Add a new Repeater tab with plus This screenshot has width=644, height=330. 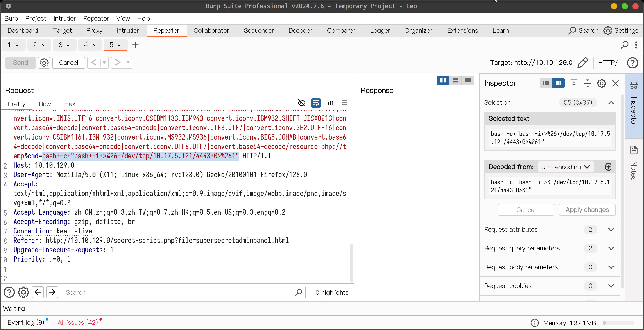pos(135,45)
